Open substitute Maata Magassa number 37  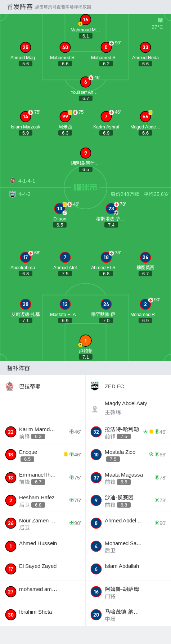point(96,478)
